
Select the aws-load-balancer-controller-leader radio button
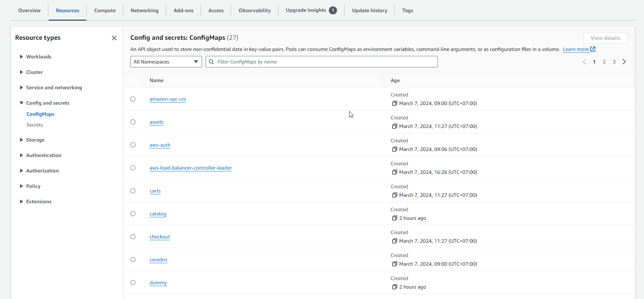coord(133,168)
